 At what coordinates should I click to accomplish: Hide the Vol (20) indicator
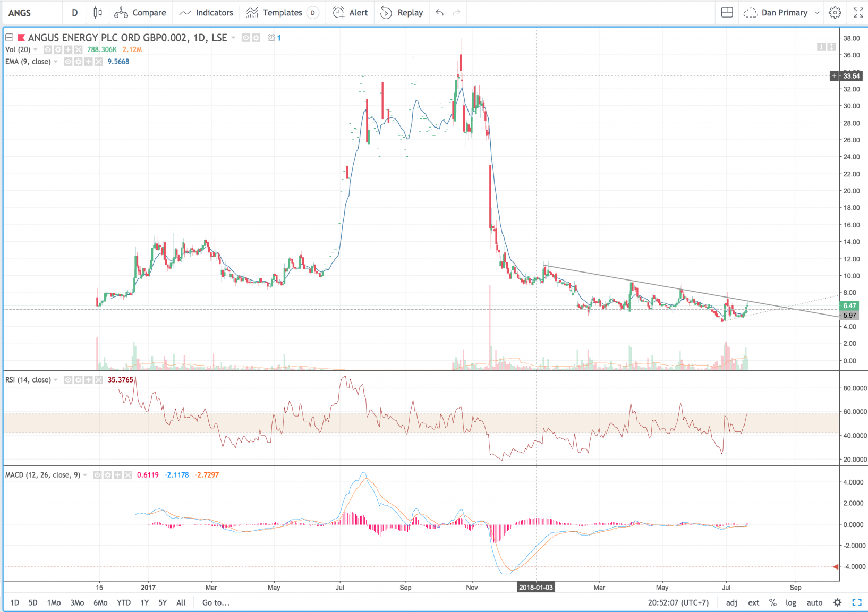point(48,49)
